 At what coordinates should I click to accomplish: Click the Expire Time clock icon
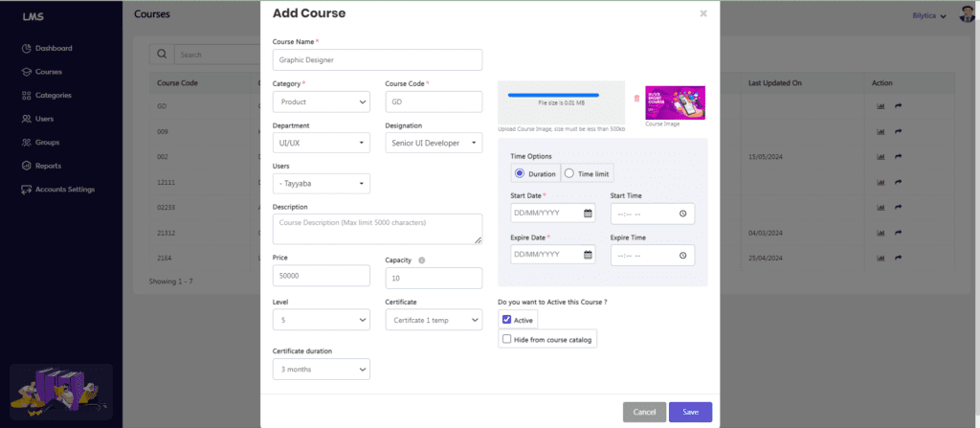(683, 256)
